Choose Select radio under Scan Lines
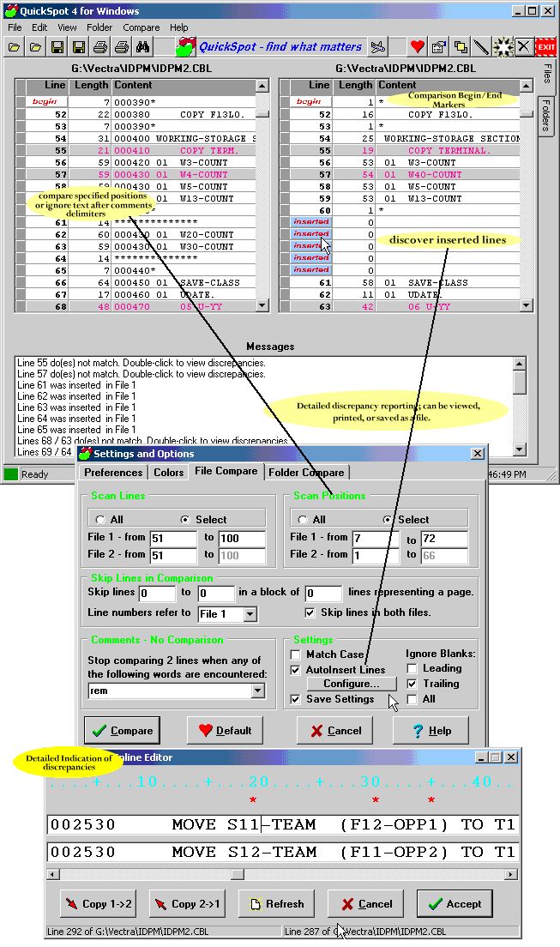Screen dimensions: 560x947 [185, 520]
